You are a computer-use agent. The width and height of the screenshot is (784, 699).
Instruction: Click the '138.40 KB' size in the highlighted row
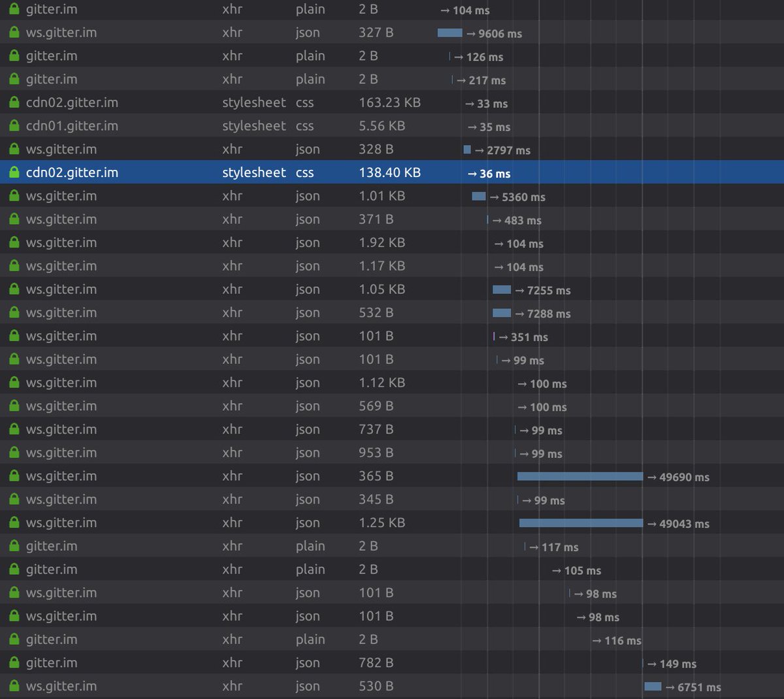pos(389,172)
